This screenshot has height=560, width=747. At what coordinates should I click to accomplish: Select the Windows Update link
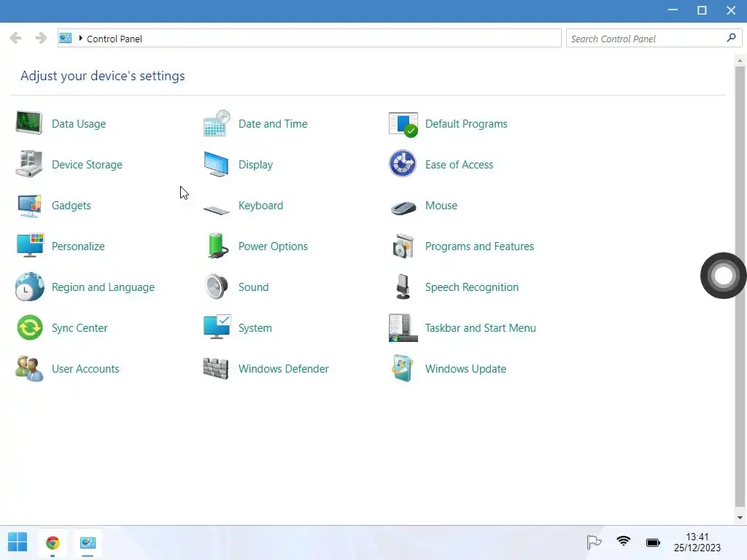click(x=465, y=369)
